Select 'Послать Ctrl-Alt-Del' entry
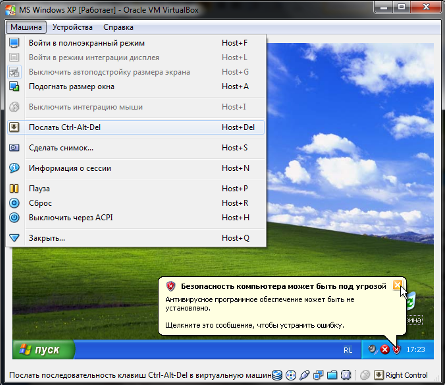The image size is (445, 385). (x=136, y=127)
